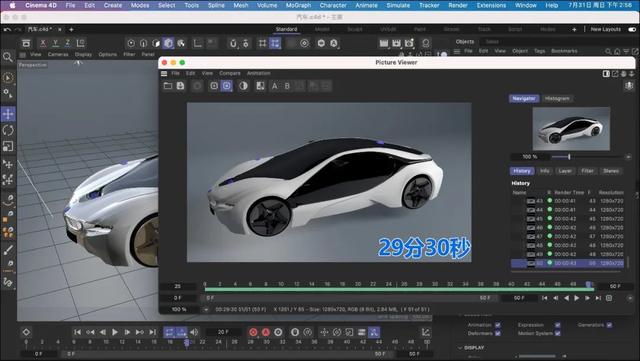Click the Picture Viewer hamburger menu icon
The height and width of the screenshot is (361, 640).
[x=164, y=74]
